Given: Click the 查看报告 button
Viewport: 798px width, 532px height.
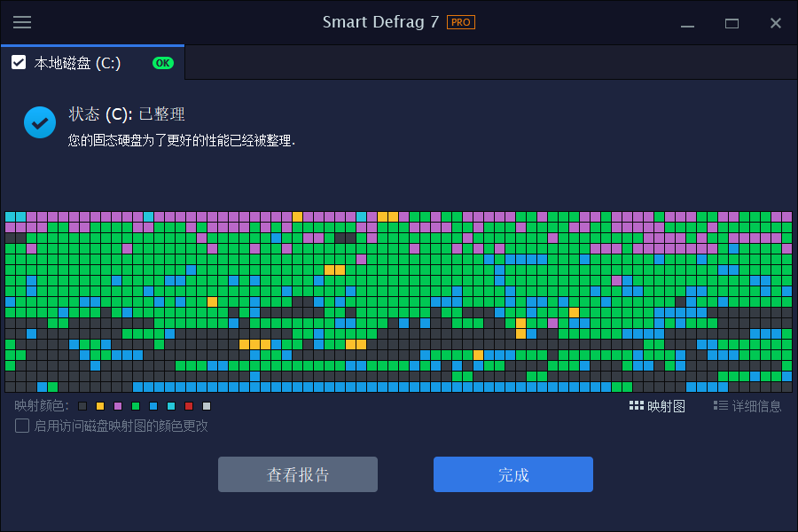Looking at the screenshot, I should click(x=298, y=474).
